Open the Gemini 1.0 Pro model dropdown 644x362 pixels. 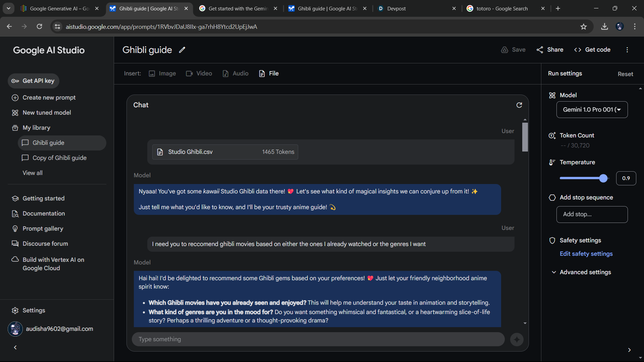tap(592, 110)
